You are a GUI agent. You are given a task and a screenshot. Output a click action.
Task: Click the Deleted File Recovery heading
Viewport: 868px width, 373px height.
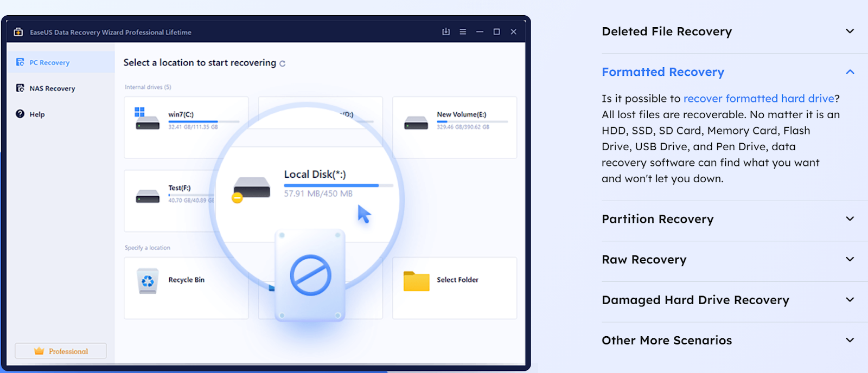(x=667, y=31)
